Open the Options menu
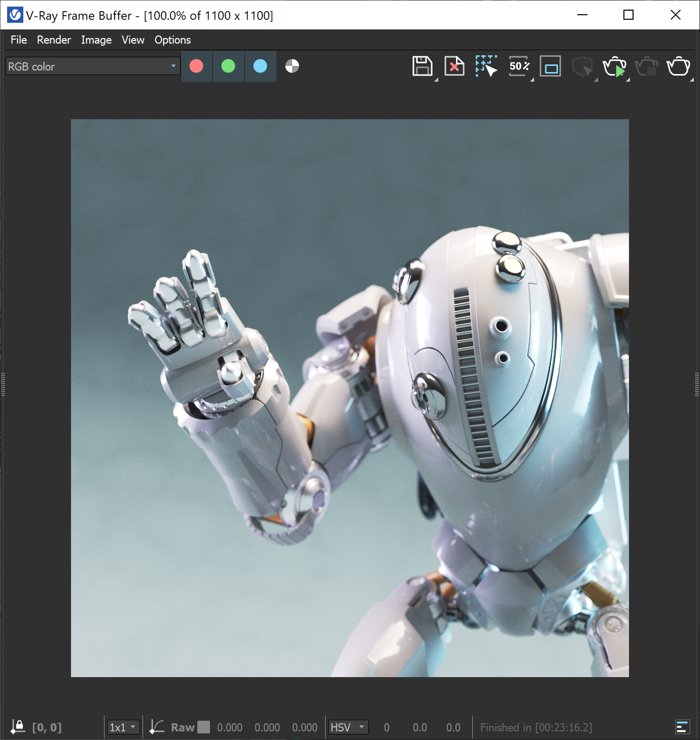700x740 pixels. click(172, 40)
